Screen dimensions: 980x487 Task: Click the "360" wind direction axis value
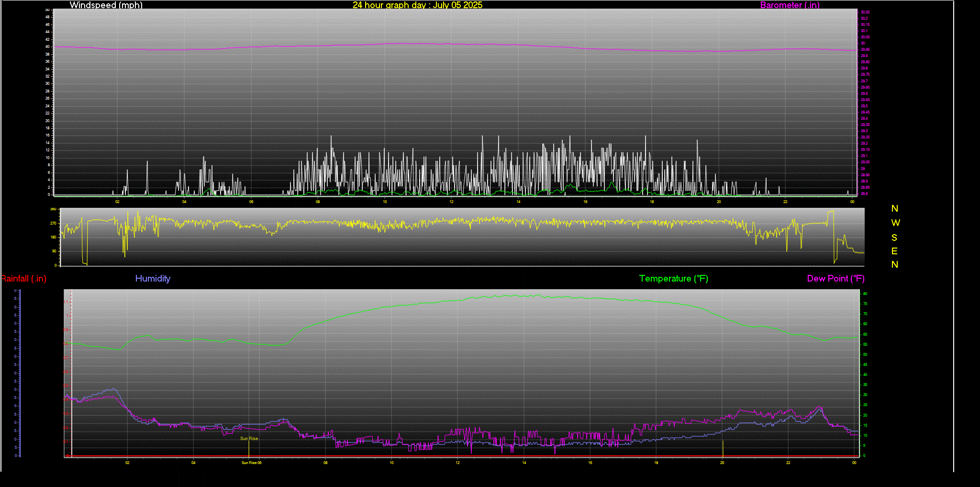pos(54,209)
